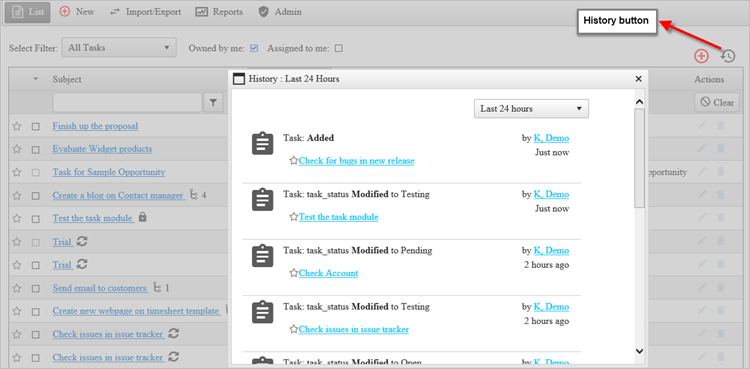Viewport: 750px width, 369px height.
Task: Open the Import/Export menu
Action: [x=145, y=12]
